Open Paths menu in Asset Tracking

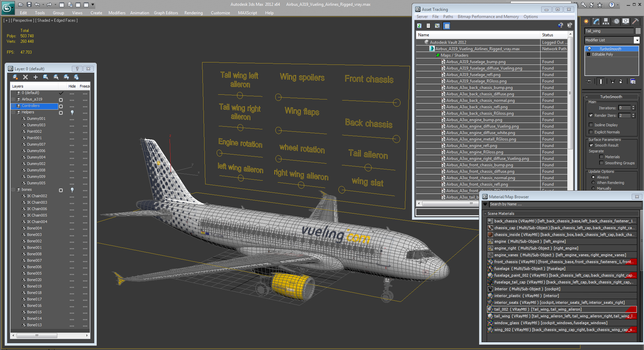[448, 17]
